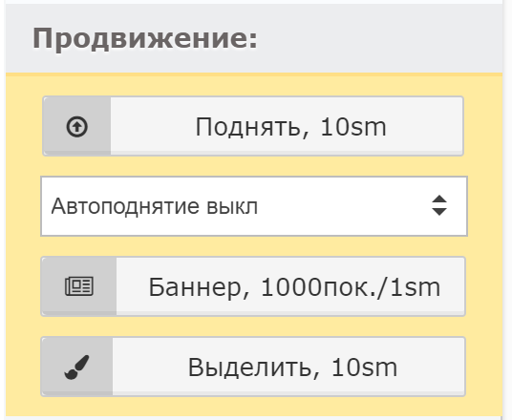Click the upward triangle in the auto-raise select
This screenshot has height=420, width=512.
(x=439, y=199)
